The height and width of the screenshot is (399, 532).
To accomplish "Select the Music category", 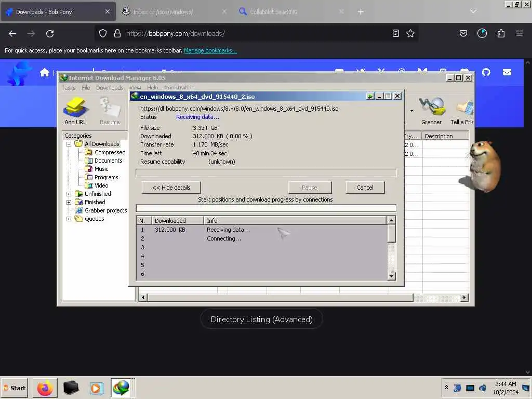I will 97,169.
